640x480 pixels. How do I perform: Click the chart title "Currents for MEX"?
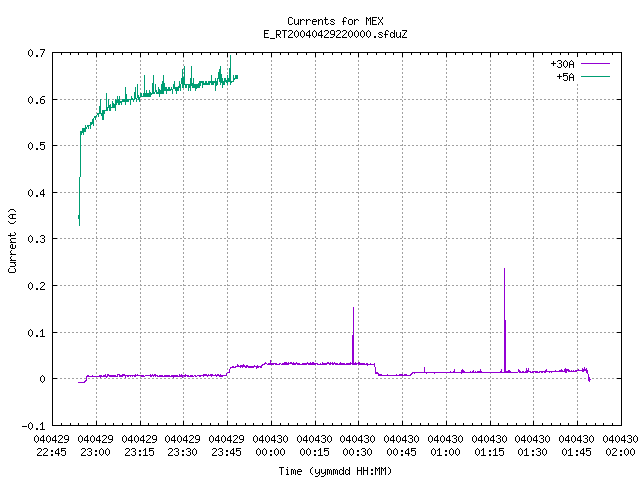335,21
